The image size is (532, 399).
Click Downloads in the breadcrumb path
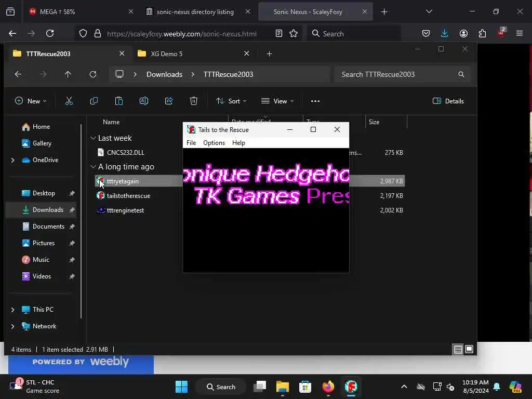[x=164, y=74]
